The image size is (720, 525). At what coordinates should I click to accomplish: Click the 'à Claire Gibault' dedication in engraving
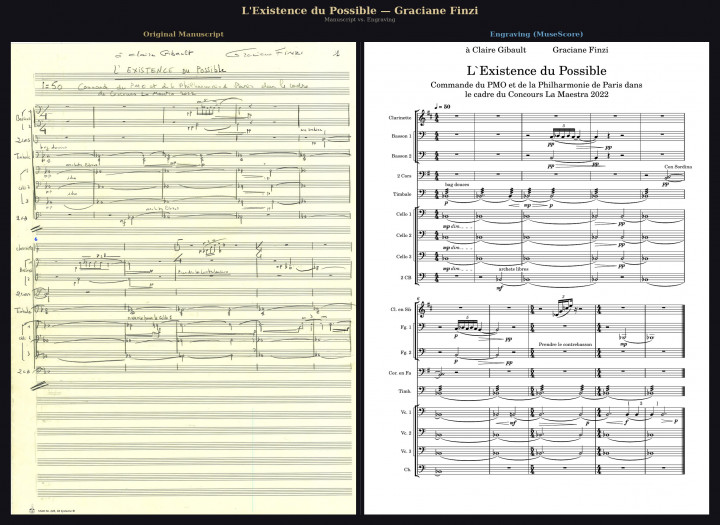495,50
